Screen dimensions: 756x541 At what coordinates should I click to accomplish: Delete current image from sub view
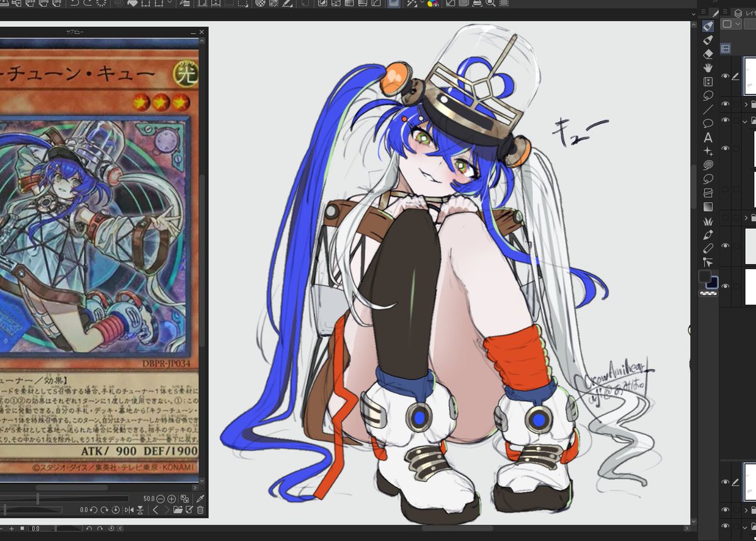200,510
